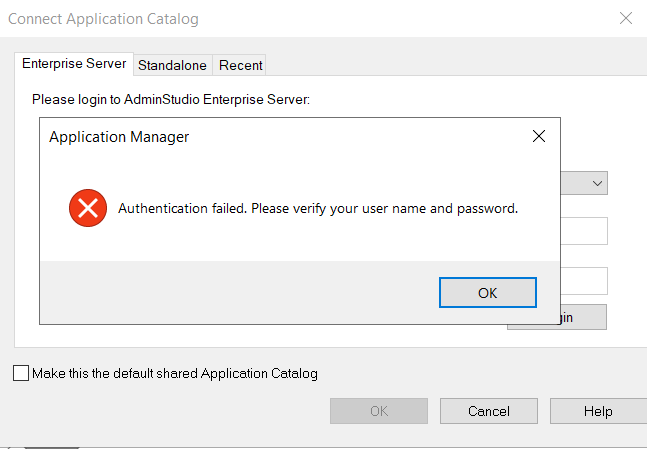Image resolution: width=647 pixels, height=449 pixels.
Task: Click the "Make this the default" label text
Action: point(175,374)
